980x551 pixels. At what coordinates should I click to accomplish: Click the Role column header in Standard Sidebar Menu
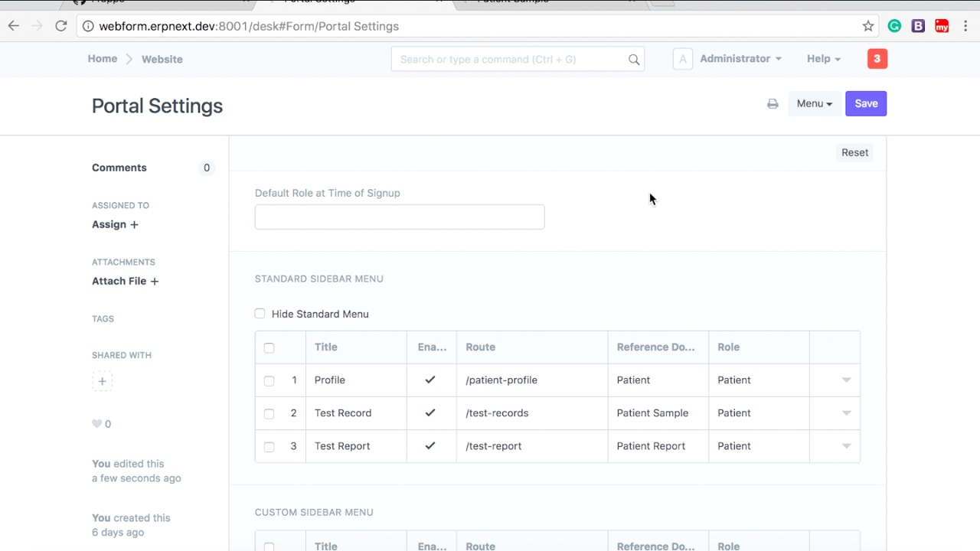[759, 347]
